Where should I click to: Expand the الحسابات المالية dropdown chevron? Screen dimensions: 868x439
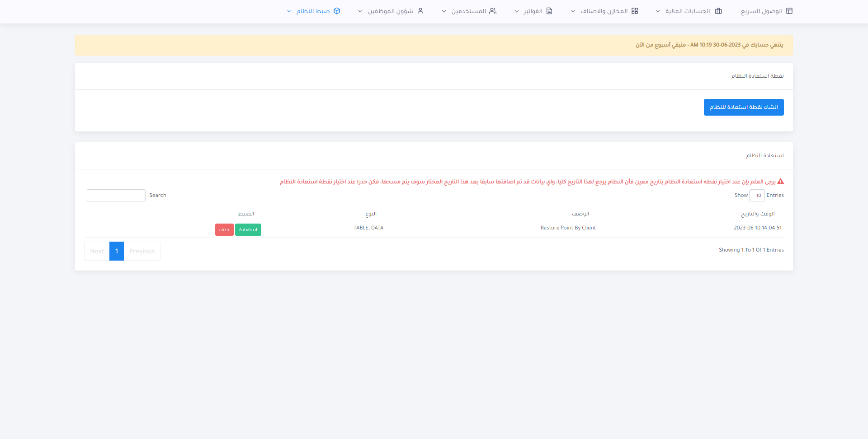click(658, 11)
